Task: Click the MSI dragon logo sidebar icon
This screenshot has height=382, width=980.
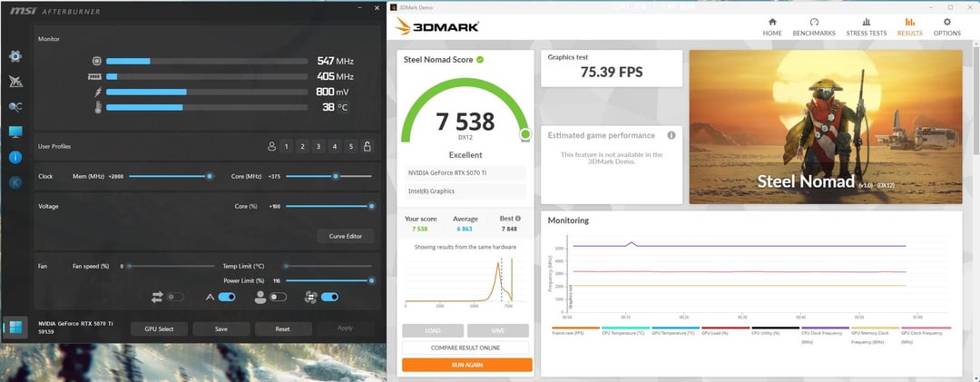Action: [x=15, y=82]
